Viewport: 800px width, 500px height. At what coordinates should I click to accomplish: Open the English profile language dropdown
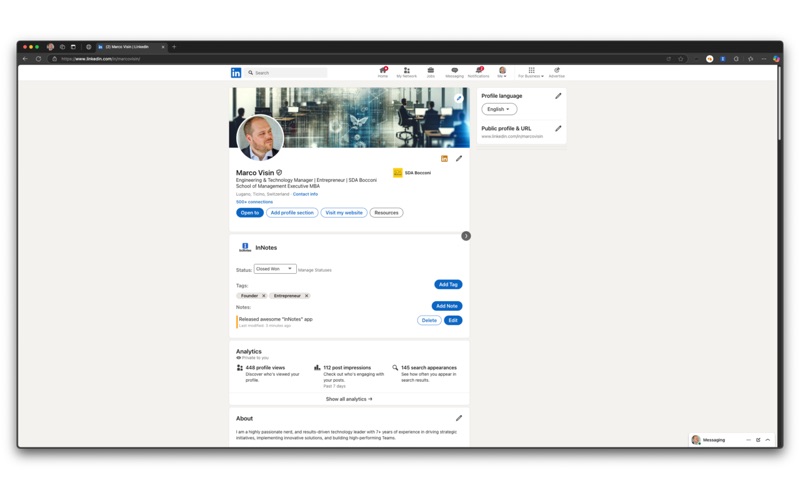click(x=499, y=109)
